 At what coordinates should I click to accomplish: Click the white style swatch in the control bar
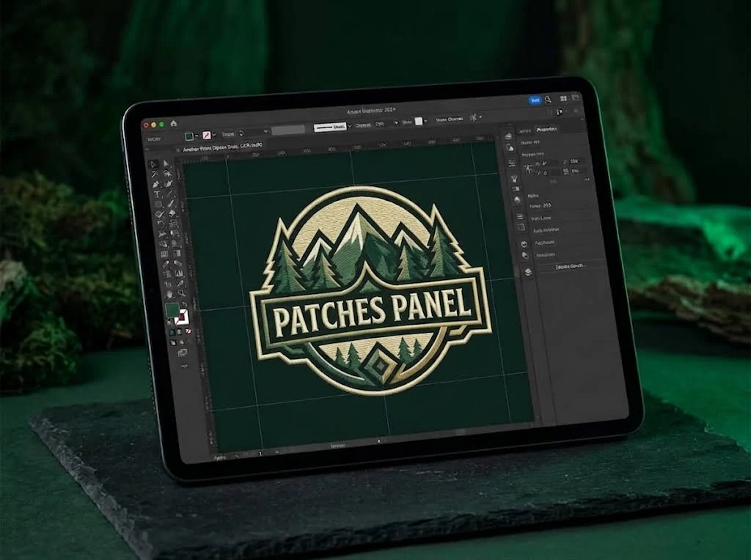pos(419,122)
